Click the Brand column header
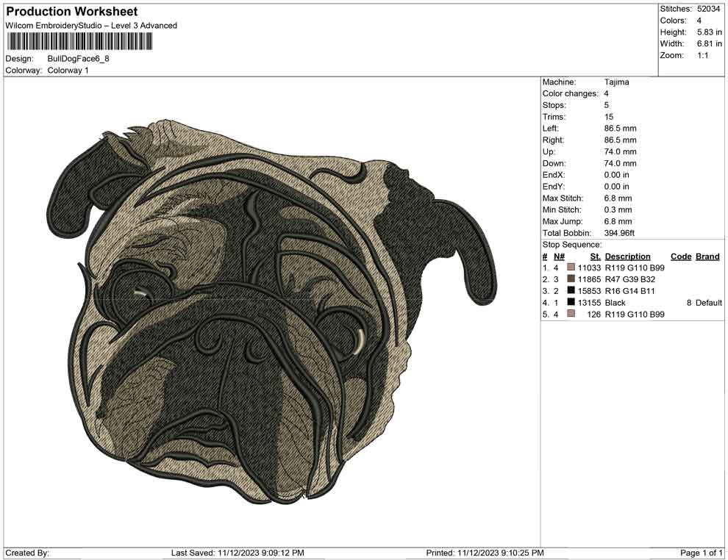 (x=707, y=256)
